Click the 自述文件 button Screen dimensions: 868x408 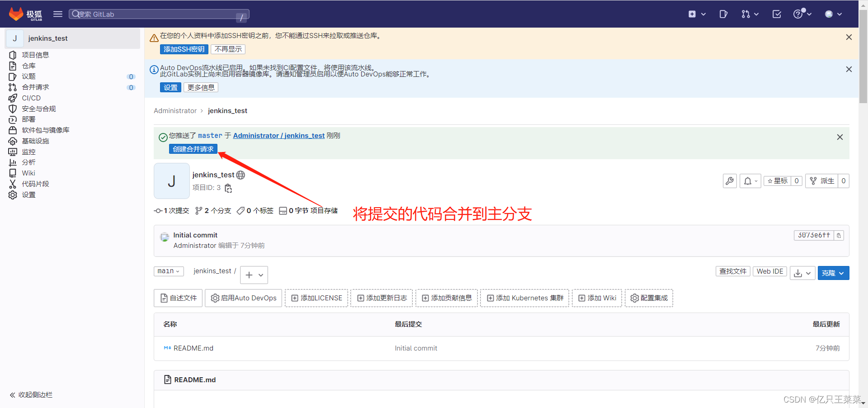(x=178, y=298)
